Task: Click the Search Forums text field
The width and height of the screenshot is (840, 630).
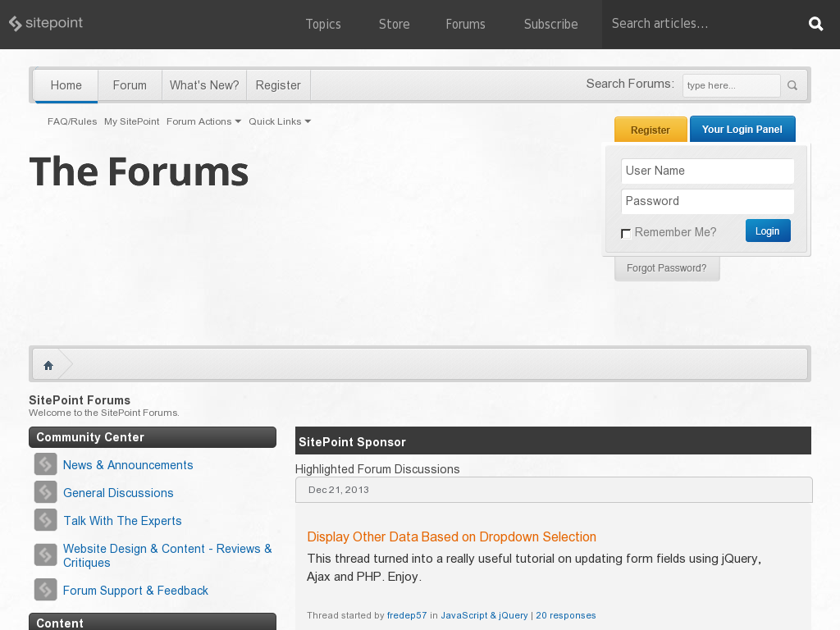Action: [x=731, y=85]
